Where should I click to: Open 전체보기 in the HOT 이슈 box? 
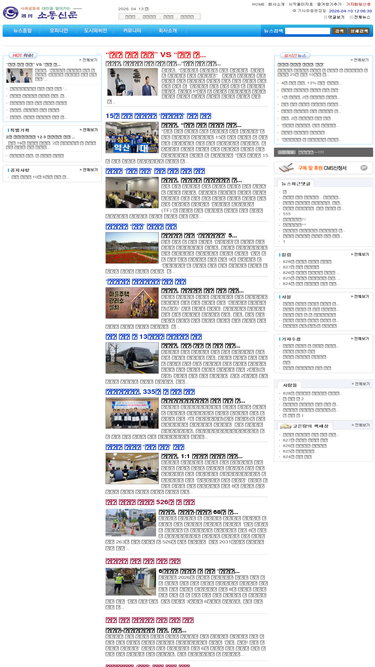coord(88,60)
